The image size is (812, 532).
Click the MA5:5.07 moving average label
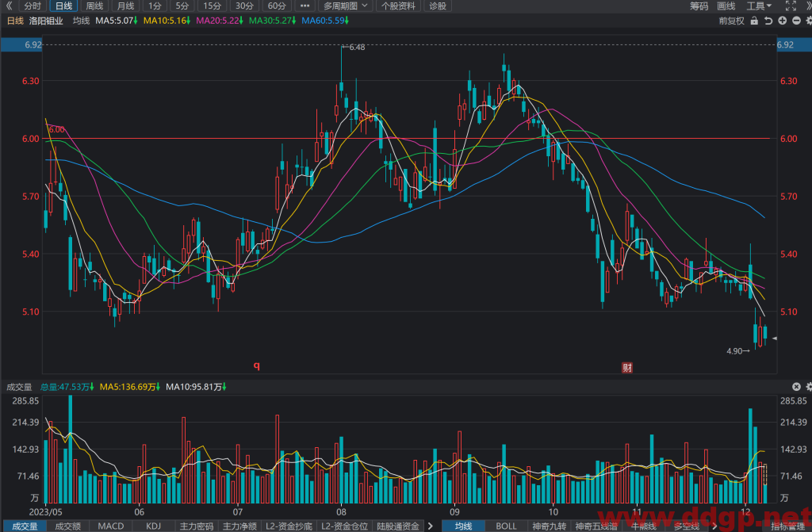point(117,21)
